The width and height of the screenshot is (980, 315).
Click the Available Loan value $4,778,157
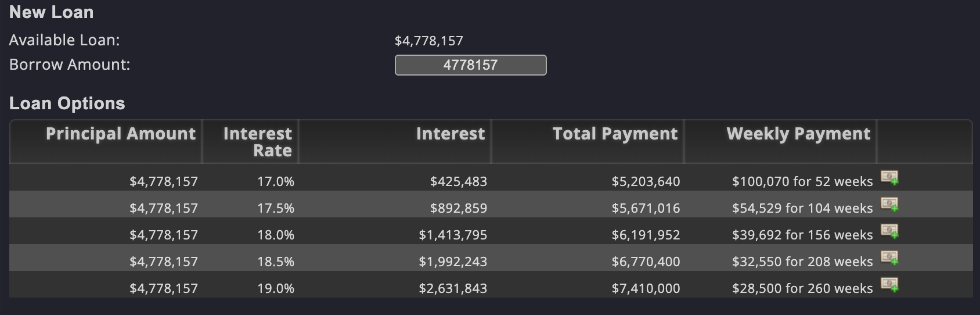[429, 41]
